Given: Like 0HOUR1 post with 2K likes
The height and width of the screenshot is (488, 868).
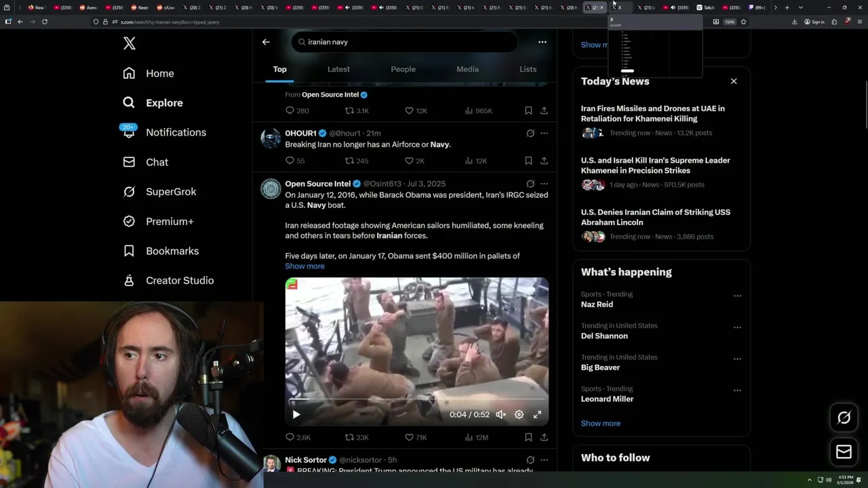Looking at the screenshot, I should (x=414, y=161).
